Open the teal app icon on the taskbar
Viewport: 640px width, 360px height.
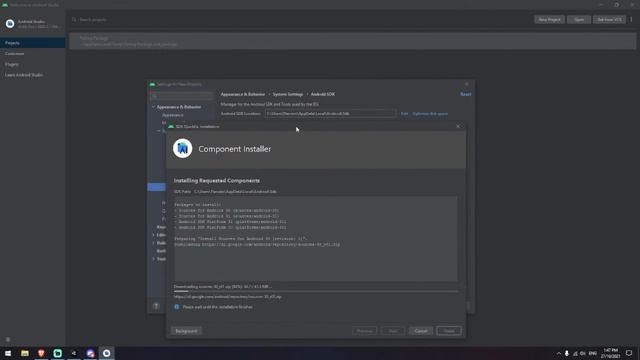click(58, 353)
